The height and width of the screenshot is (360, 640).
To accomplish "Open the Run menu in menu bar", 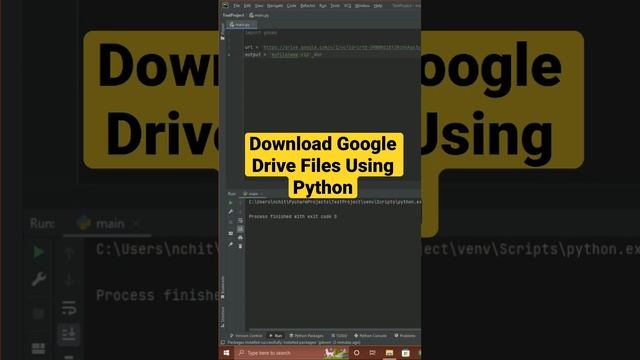I will tap(323, 6).
